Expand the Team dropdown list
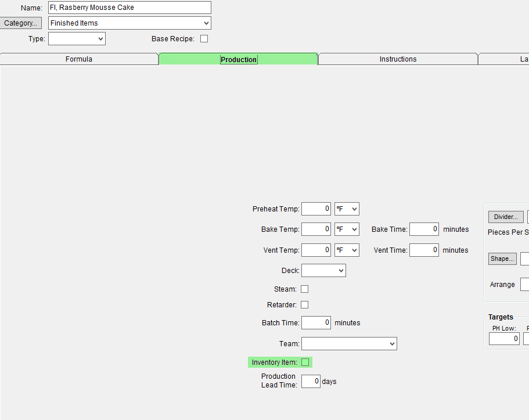The image size is (529, 420). click(349, 344)
